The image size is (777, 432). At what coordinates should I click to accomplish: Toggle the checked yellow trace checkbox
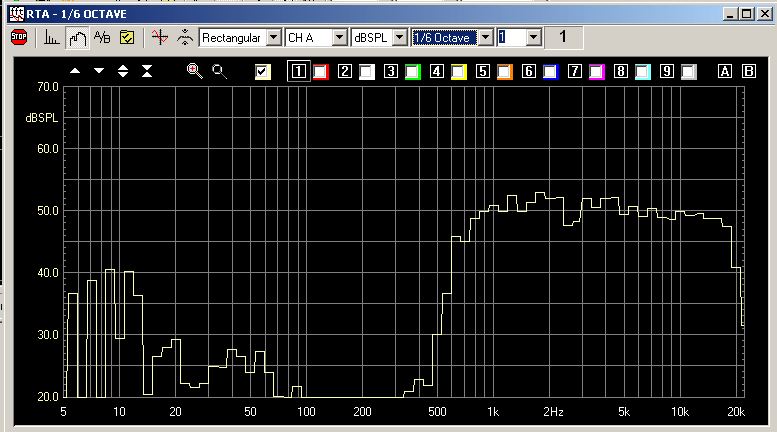click(x=263, y=71)
